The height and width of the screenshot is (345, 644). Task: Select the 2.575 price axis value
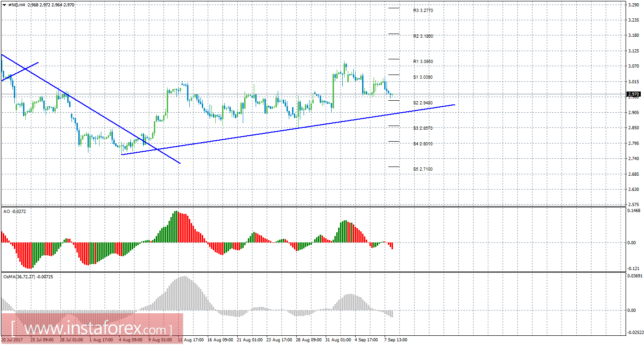click(x=633, y=204)
